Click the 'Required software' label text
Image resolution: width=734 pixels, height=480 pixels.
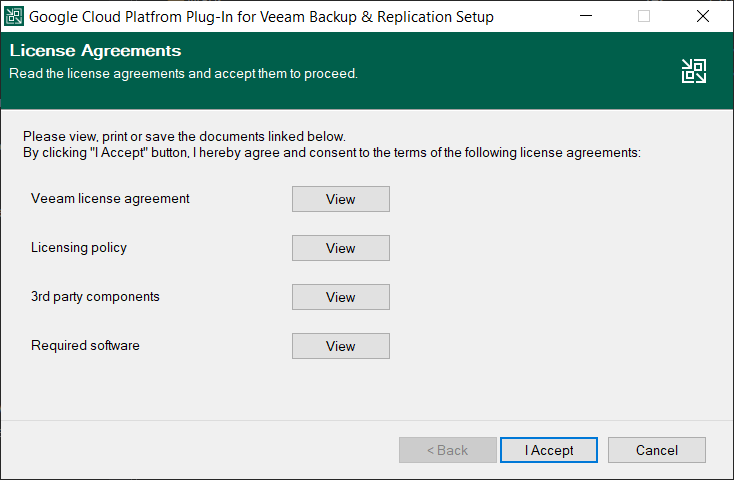85,345
